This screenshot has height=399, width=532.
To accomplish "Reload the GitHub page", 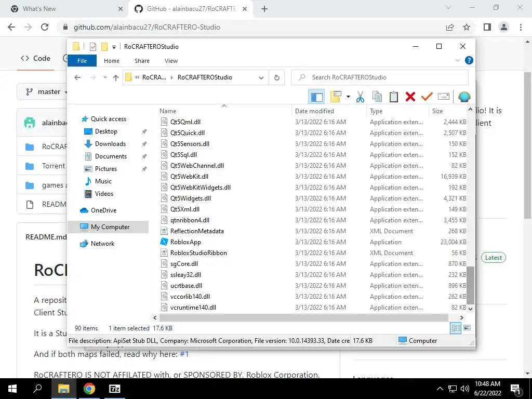I will (45, 27).
